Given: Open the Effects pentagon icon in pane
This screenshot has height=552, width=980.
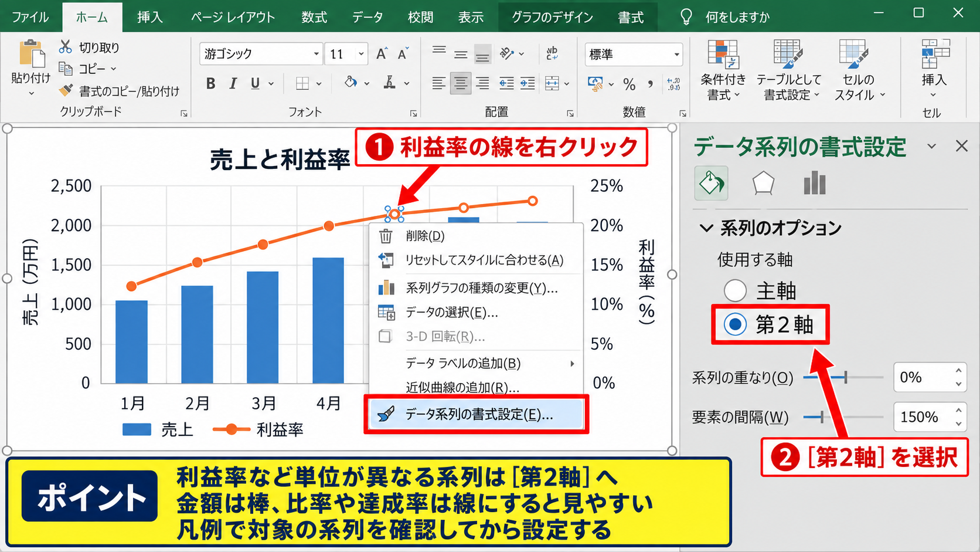Looking at the screenshot, I should point(763,184).
